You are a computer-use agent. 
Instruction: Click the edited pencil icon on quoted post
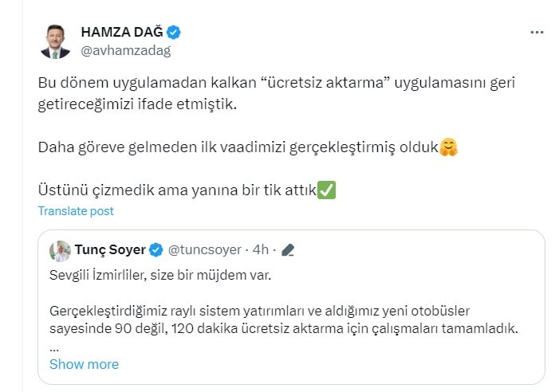point(288,250)
